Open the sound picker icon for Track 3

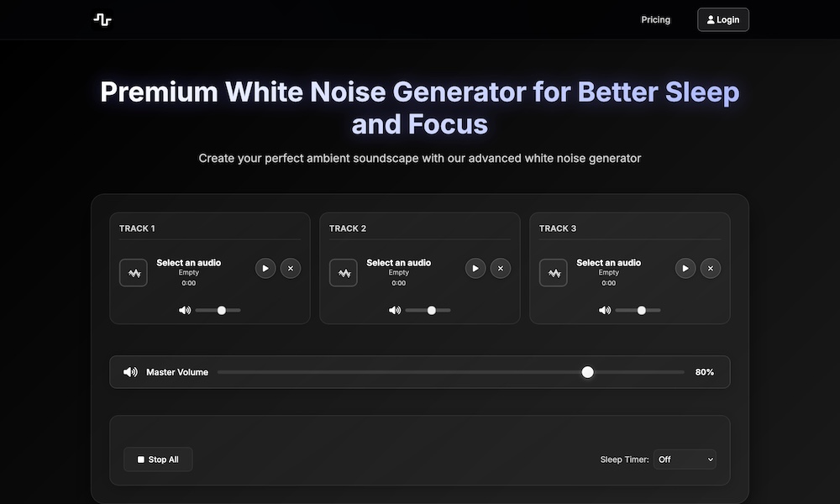pos(554,272)
